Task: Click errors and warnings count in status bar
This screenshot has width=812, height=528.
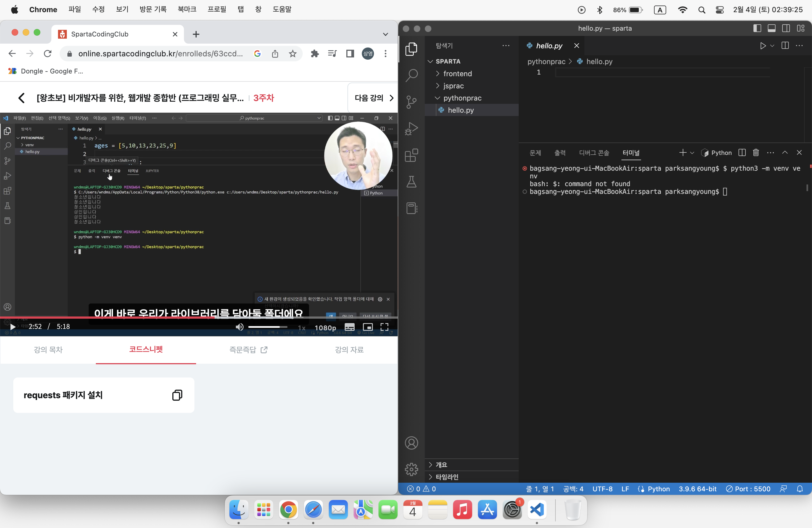Action: click(x=421, y=489)
